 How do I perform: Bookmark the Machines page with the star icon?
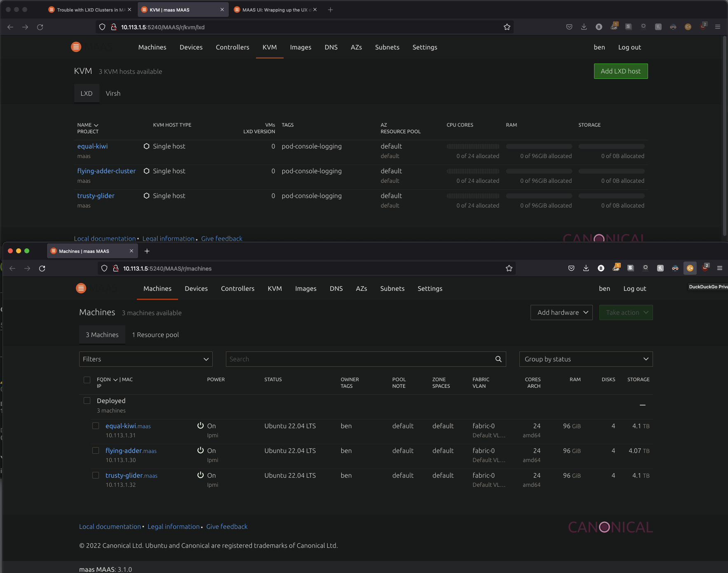(509, 269)
